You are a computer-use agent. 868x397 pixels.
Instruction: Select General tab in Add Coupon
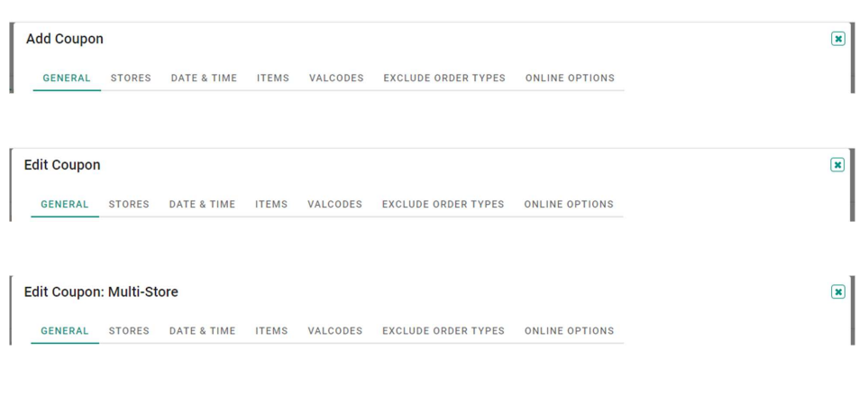coord(67,78)
